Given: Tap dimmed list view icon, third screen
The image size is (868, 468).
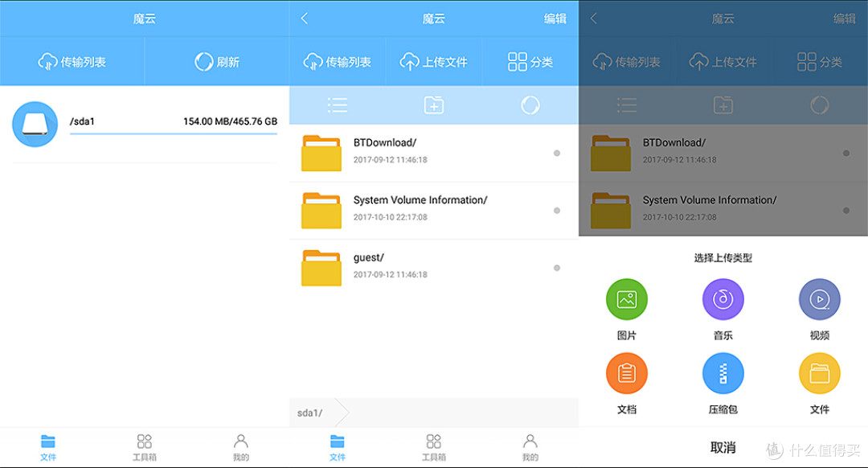Looking at the screenshot, I should tap(627, 105).
